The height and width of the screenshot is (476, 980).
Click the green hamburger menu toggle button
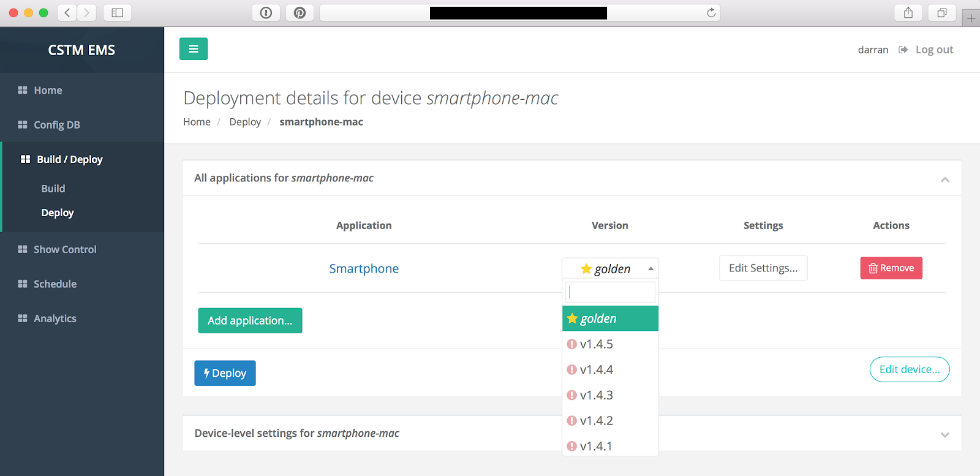click(x=193, y=49)
